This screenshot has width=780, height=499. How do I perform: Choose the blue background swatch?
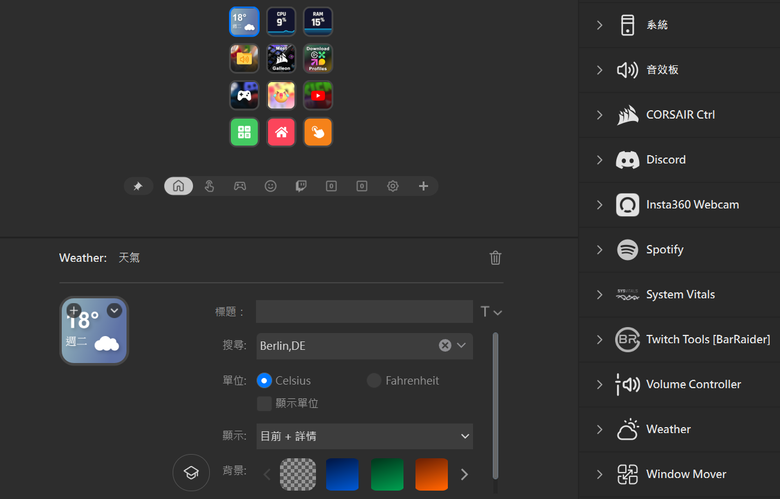point(342,475)
